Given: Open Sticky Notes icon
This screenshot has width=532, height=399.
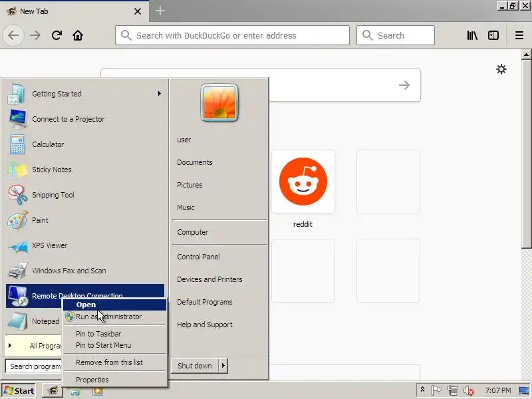Looking at the screenshot, I should click(17, 170).
